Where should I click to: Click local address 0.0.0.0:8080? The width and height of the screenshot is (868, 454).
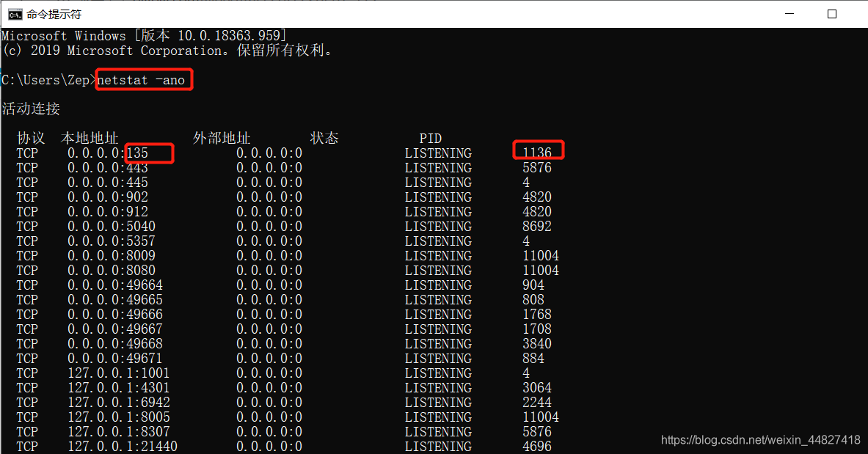pyautogui.click(x=112, y=270)
